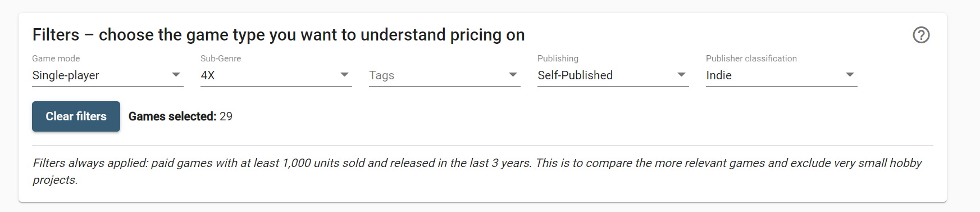Click the Self-Published value text
Image resolution: width=980 pixels, height=212 pixels.
click(x=575, y=75)
